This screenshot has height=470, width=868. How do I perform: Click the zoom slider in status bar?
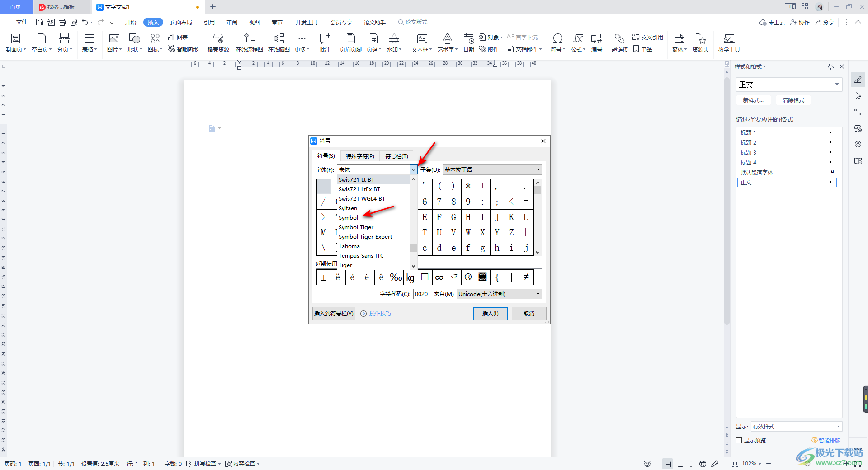pyautogui.click(x=807, y=464)
